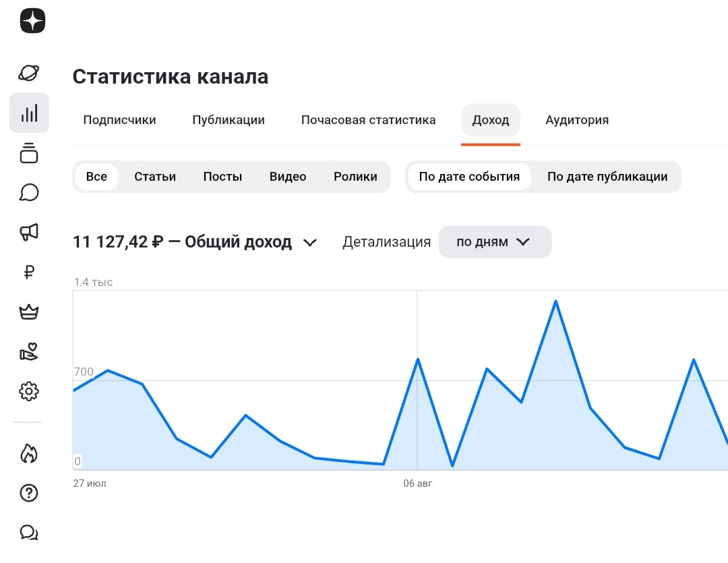Filter income by Статьи
This screenshot has height=563, width=728.
pyautogui.click(x=155, y=177)
